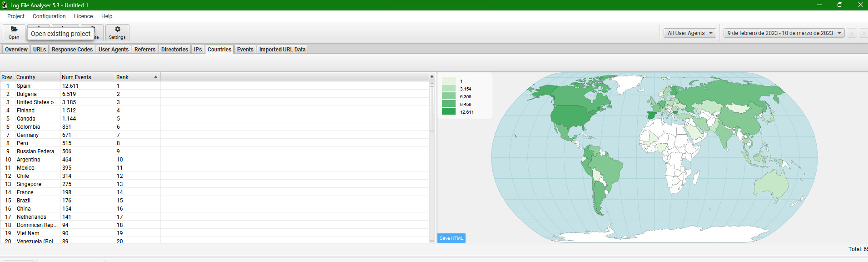Sort by the Country column header
This screenshot has height=262, width=868.
click(38, 77)
